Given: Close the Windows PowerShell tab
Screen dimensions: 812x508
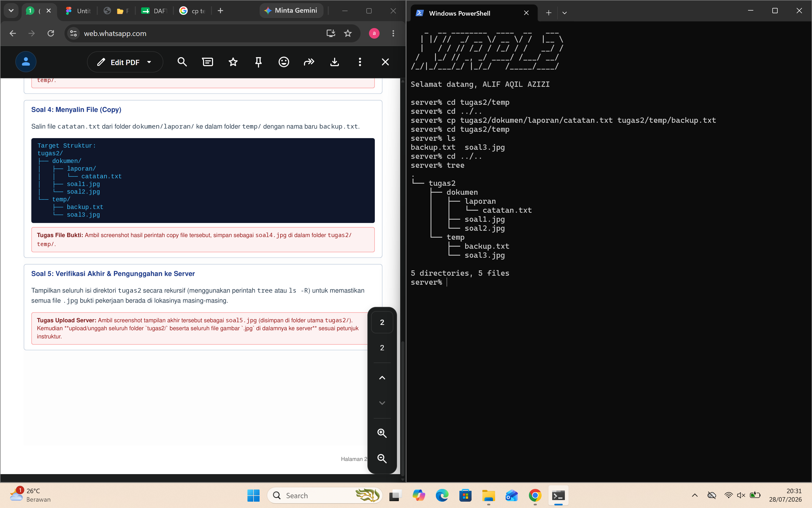Looking at the screenshot, I should coord(526,13).
